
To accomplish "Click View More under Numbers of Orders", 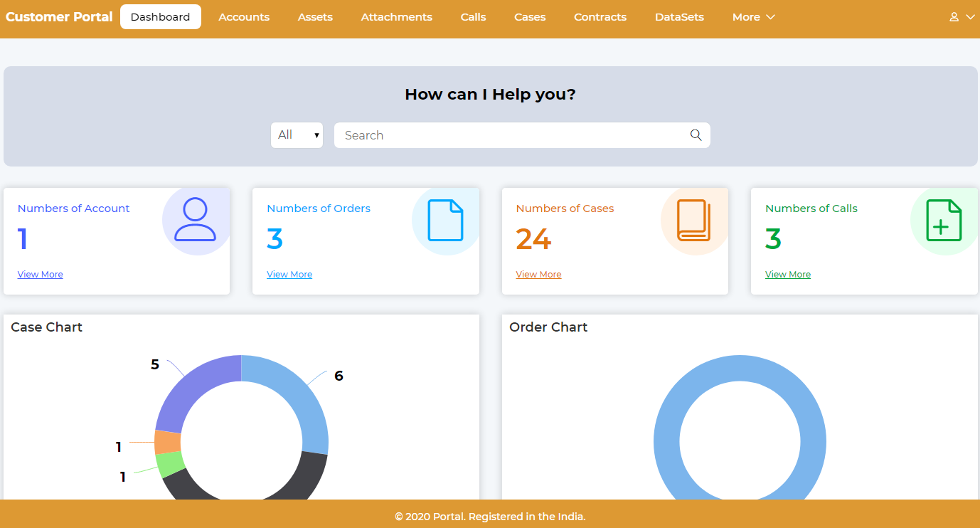I will [289, 275].
